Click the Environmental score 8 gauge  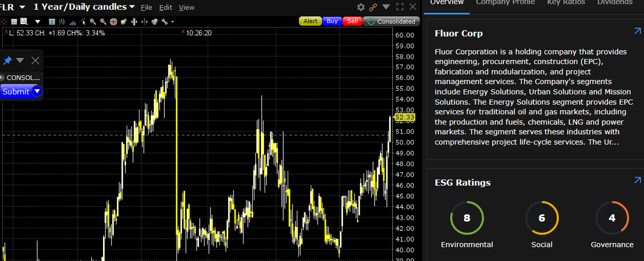tap(466, 218)
